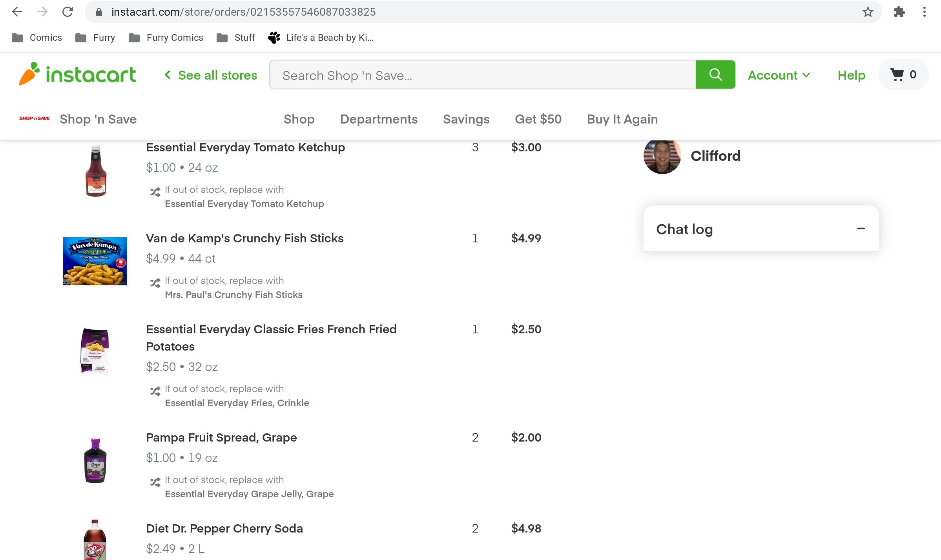Screen dimensions: 941x560
Task: Click the browser forward arrow
Action: [42, 12]
